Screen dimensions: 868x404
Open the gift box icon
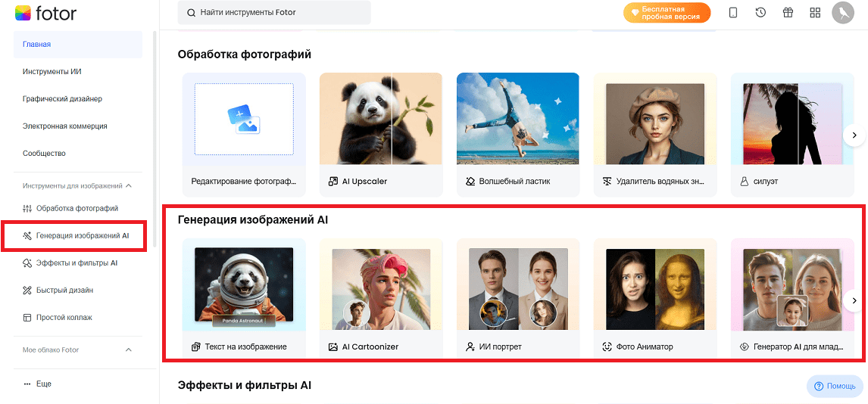pos(788,13)
